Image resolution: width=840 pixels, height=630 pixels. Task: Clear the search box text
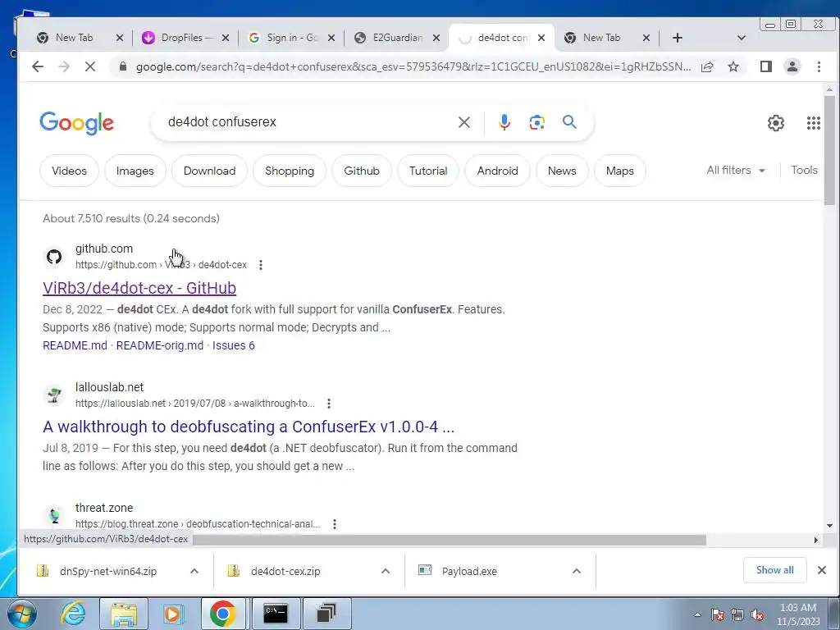(464, 122)
